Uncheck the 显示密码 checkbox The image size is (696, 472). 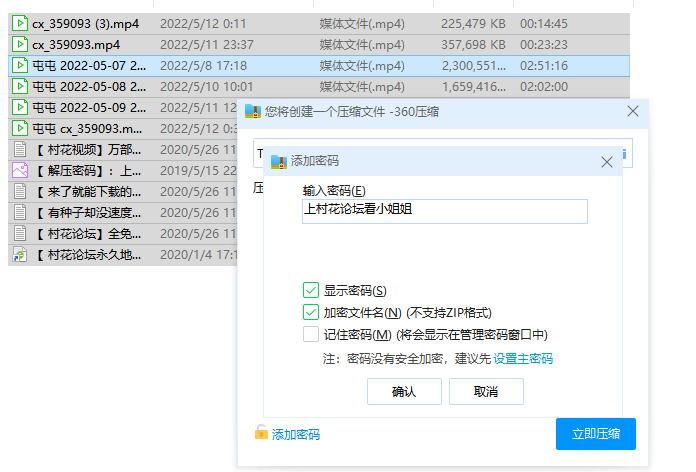(311, 290)
